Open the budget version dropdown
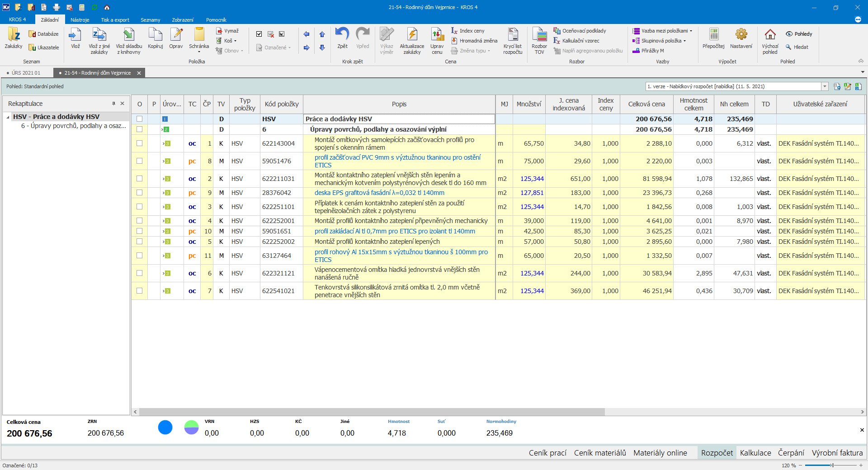Screen dimensions: 868x470 point(825,86)
